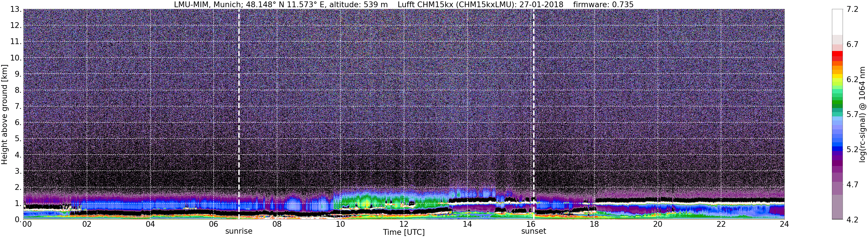Viewport: 868px width, 238px height.
Task: Click the 10. height tick label
Action: point(16,58)
